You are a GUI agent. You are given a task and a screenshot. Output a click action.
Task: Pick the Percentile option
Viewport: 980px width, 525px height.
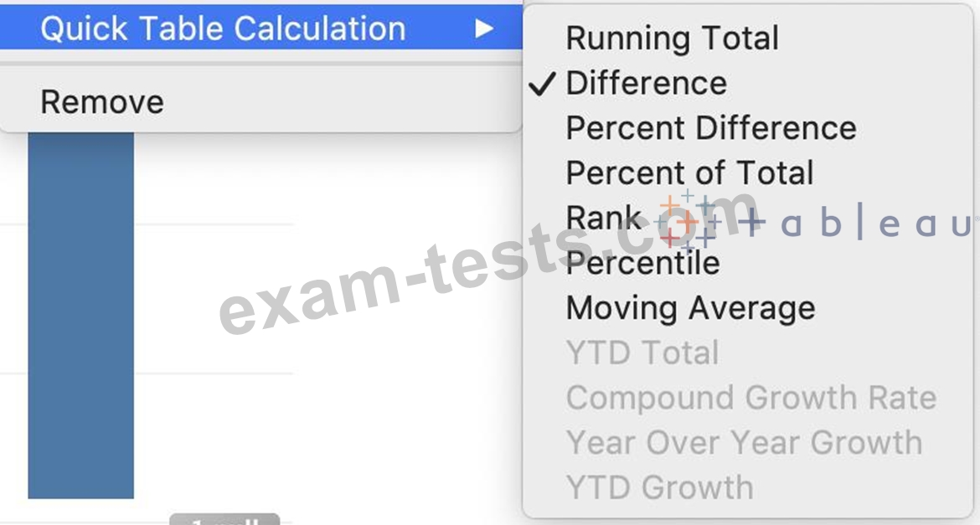click(x=642, y=263)
